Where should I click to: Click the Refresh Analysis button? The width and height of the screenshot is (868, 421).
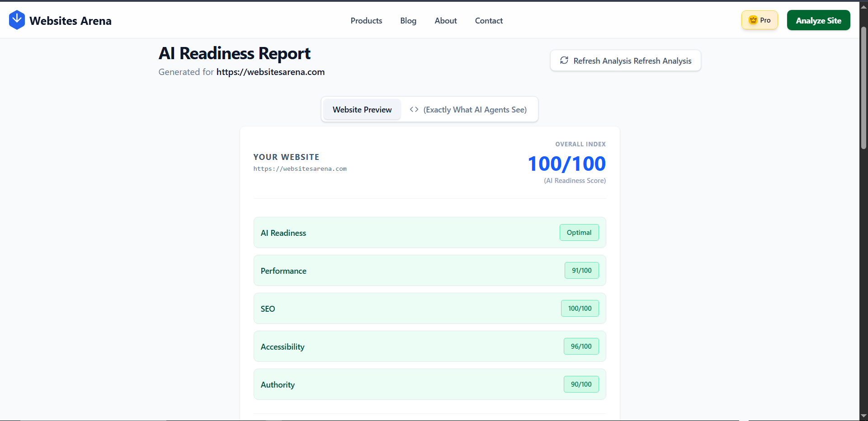click(x=625, y=60)
